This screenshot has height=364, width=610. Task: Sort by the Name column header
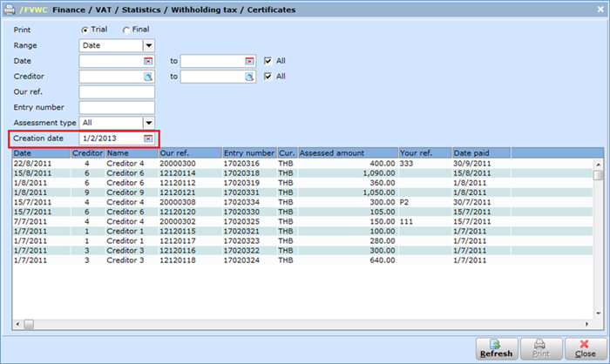pos(132,153)
